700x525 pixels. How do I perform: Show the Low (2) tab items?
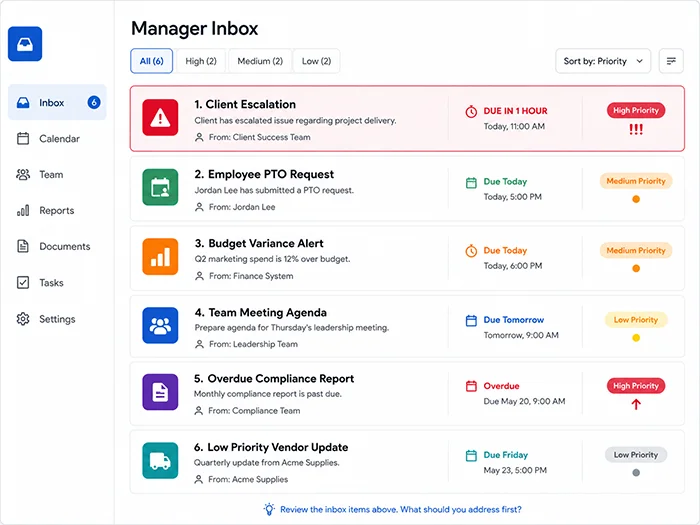coord(316,61)
